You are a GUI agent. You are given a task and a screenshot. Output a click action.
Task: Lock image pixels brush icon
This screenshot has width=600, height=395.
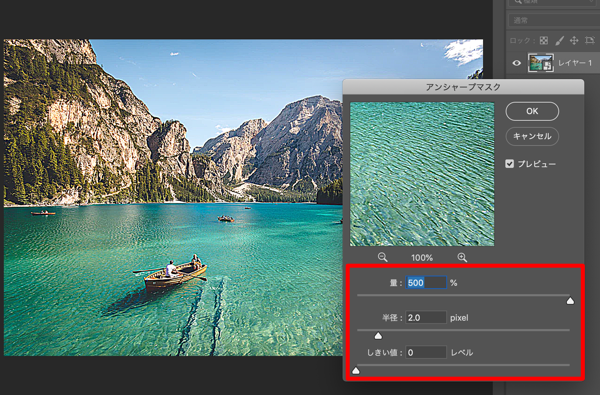point(559,40)
